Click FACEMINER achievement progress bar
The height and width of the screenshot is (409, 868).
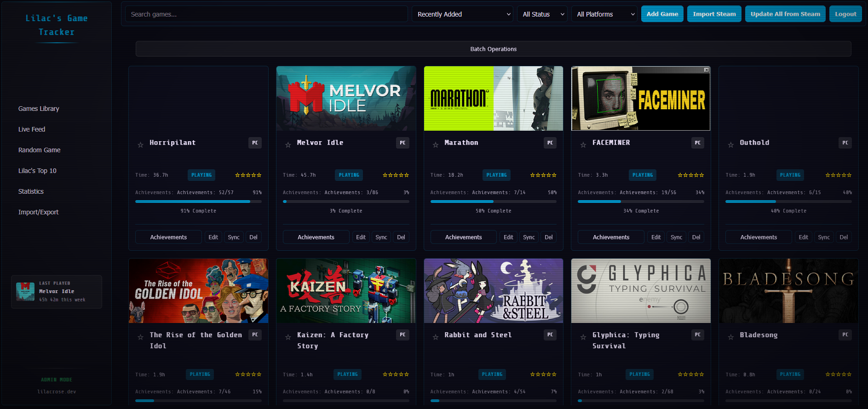pos(641,202)
